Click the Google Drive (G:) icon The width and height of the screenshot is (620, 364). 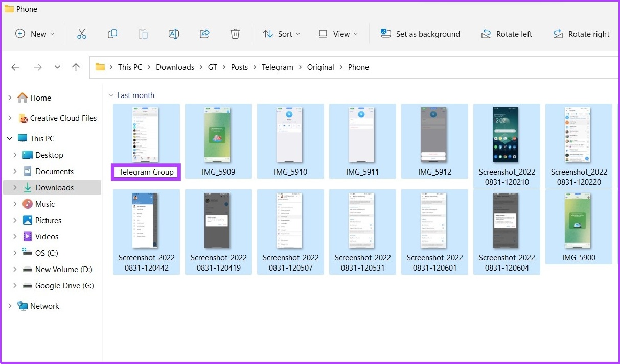28,285
